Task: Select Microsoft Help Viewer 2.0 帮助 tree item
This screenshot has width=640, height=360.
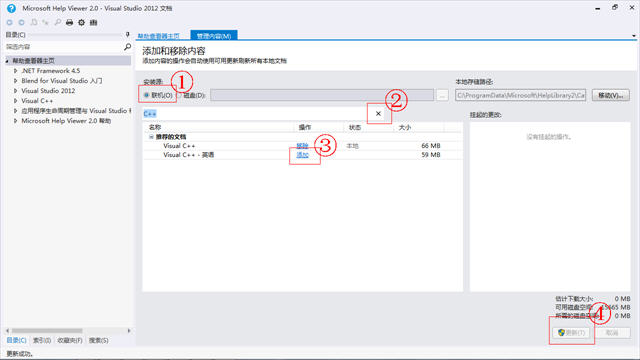Action: click(x=66, y=121)
